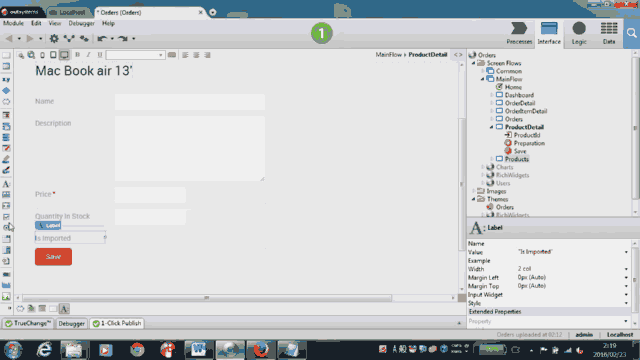The width and height of the screenshot is (640, 360).
Task: Open the Module menu
Action: click(x=13, y=23)
